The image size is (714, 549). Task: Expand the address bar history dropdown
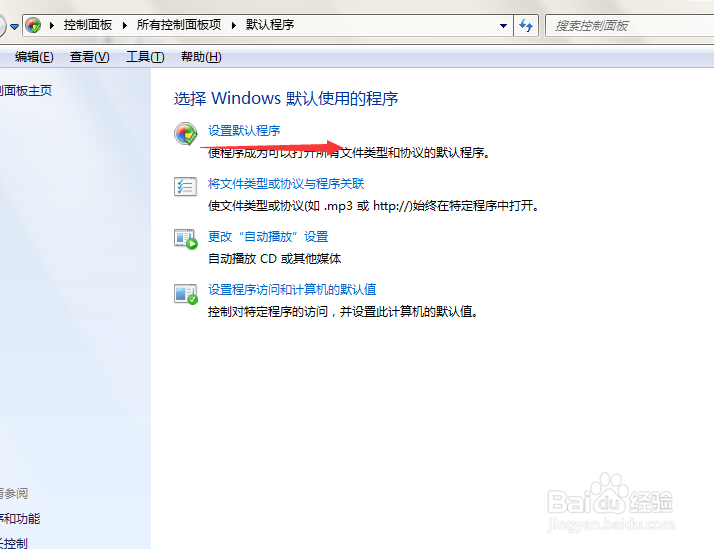[503, 26]
